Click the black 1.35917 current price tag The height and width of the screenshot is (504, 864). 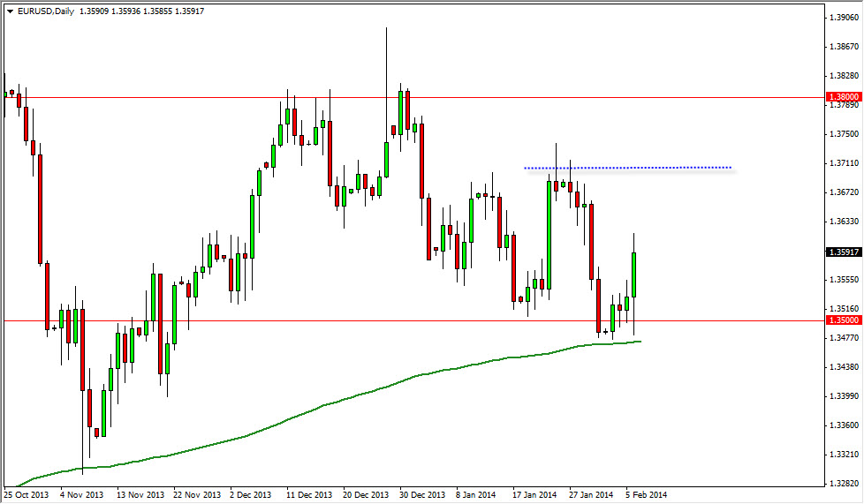click(x=844, y=252)
